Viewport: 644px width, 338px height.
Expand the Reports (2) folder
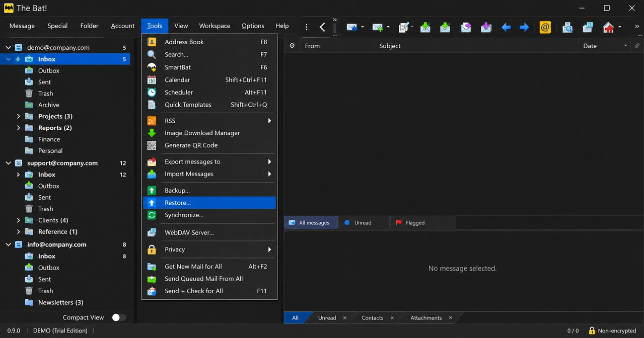tap(19, 128)
